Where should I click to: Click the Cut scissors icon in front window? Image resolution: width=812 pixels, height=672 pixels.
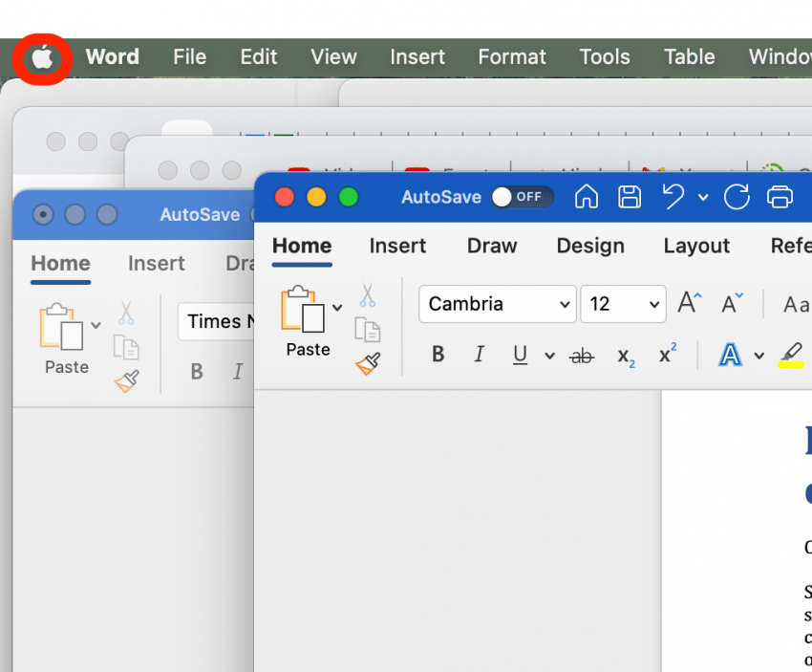[367, 294]
